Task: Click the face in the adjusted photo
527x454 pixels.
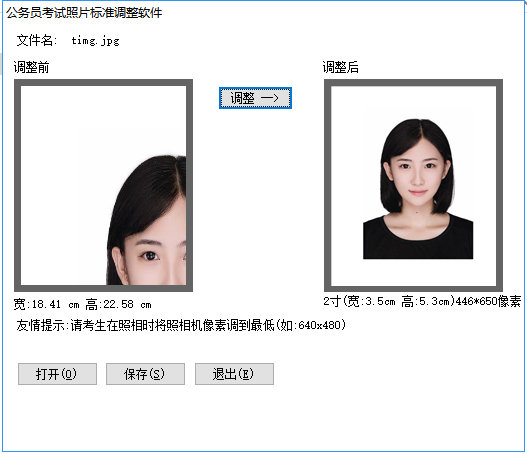Action: coord(417,175)
